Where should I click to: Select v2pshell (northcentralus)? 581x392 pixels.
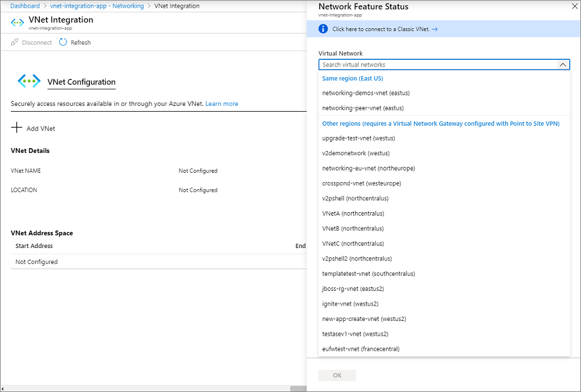point(444,199)
